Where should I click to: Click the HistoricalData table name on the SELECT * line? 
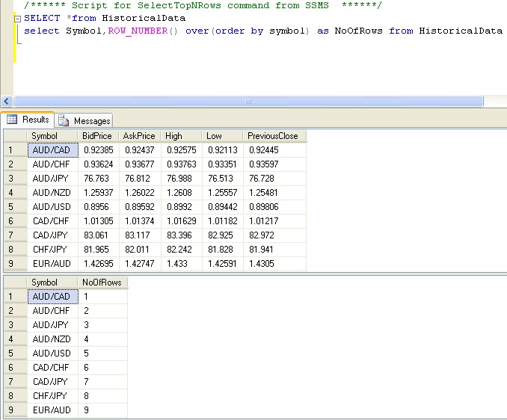click(x=144, y=18)
